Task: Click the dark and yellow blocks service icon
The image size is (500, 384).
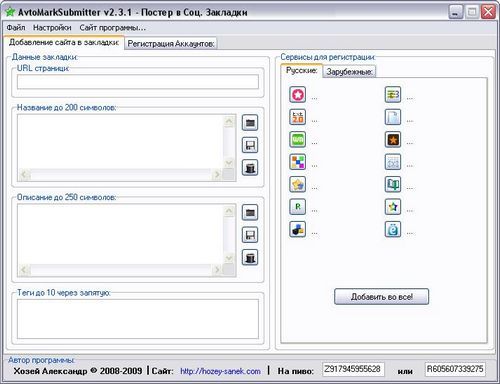Action: tap(298, 229)
